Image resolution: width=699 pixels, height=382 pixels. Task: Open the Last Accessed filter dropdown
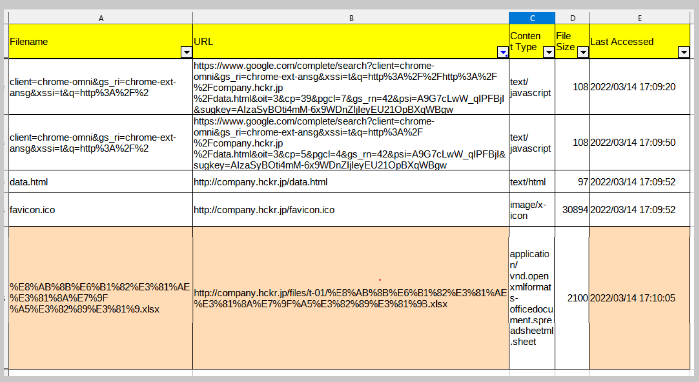684,53
